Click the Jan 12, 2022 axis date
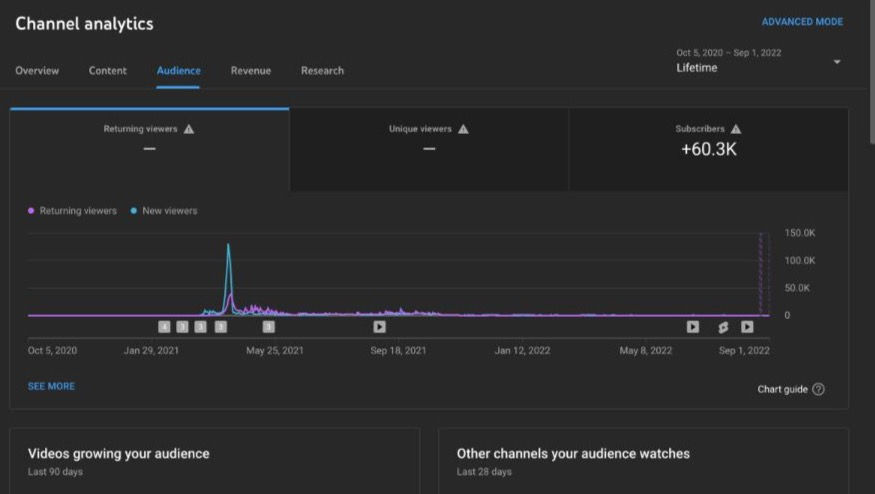875x494 pixels. tap(522, 351)
